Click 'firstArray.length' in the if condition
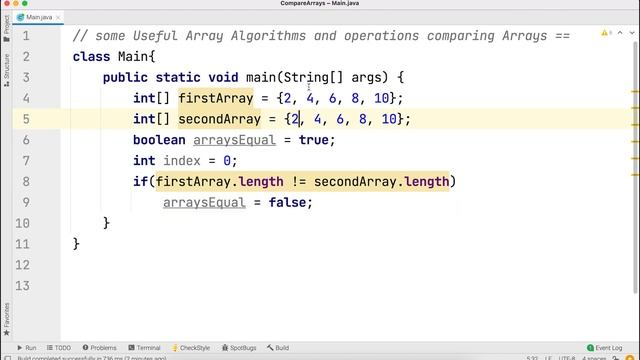The image size is (640, 360). (220, 182)
